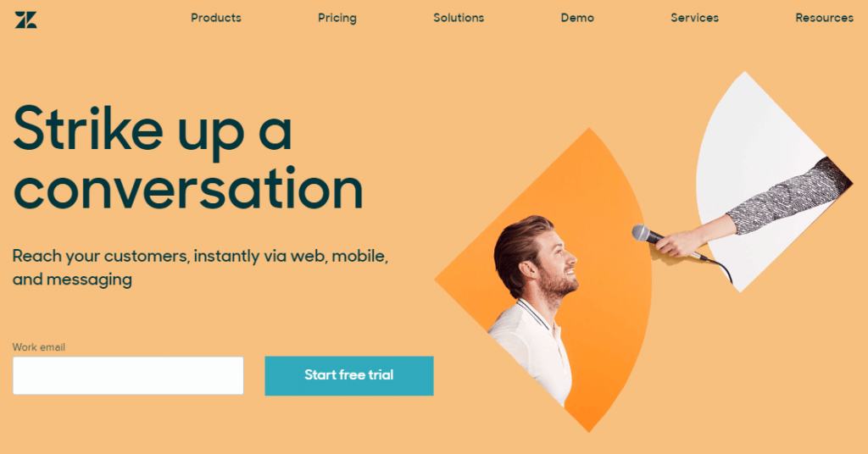868x454 pixels.
Task: Click the word conversation in the headline
Action: (187, 188)
